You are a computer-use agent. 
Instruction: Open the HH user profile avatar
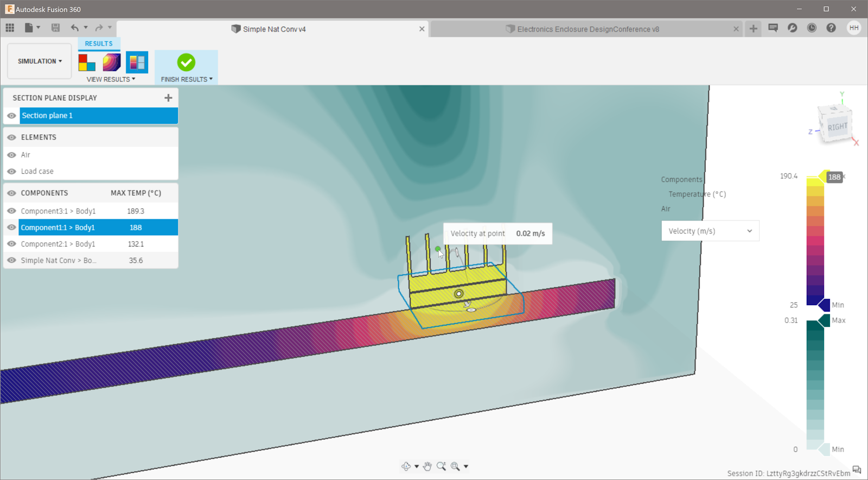[x=854, y=28]
